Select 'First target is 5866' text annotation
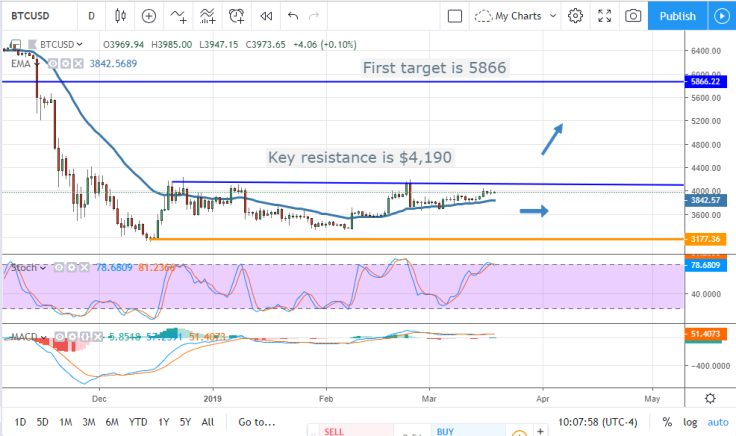 coord(435,68)
